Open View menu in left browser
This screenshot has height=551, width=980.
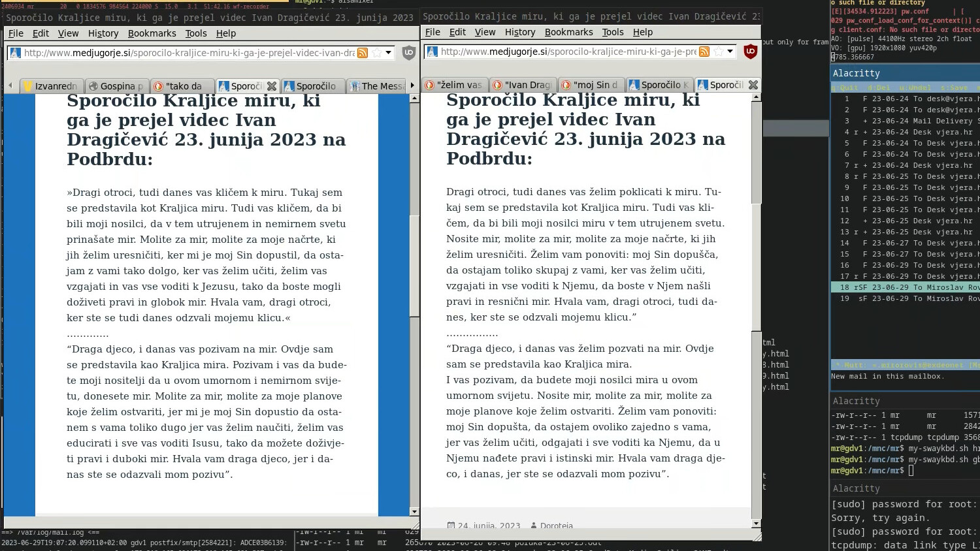[x=68, y=33]
